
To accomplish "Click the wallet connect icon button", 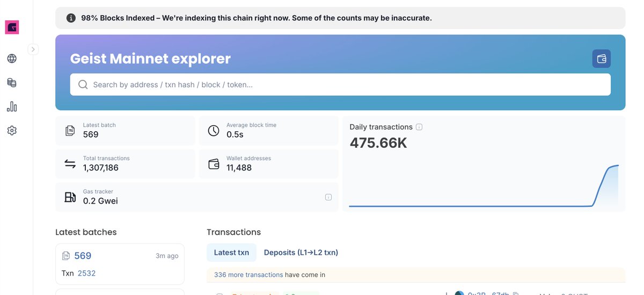I will [x=602, y=59].
